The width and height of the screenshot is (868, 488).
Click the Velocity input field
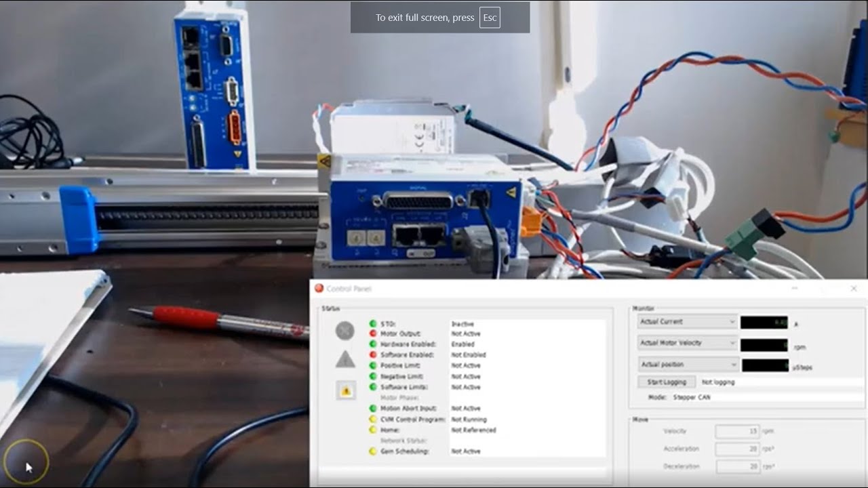point(738,431)
